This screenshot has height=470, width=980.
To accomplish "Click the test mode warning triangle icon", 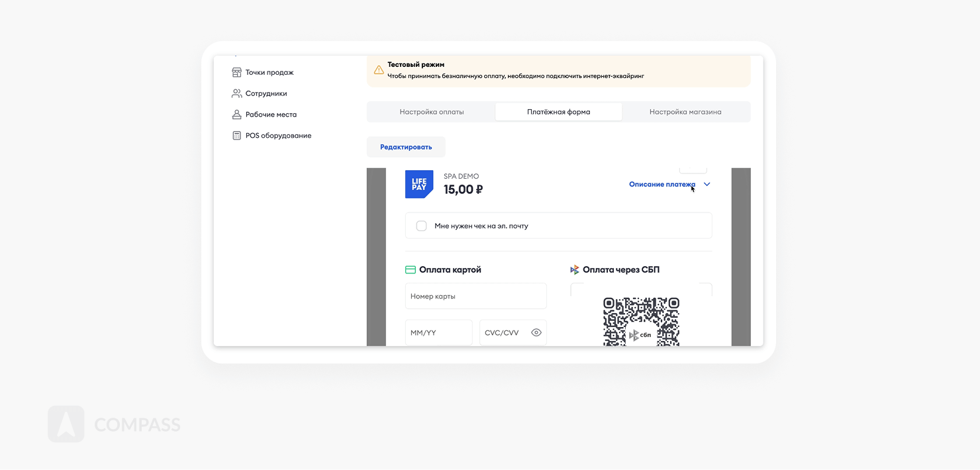I will [379, 70].
